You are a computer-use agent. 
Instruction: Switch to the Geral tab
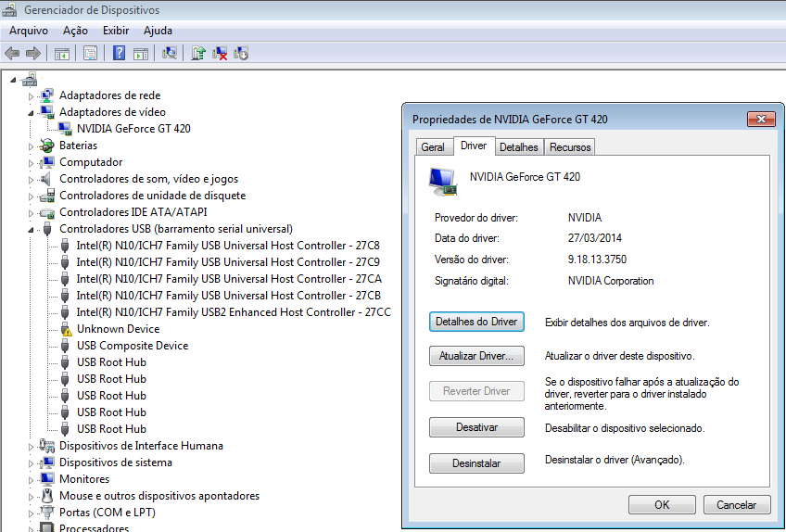click(x=433, y=147)
